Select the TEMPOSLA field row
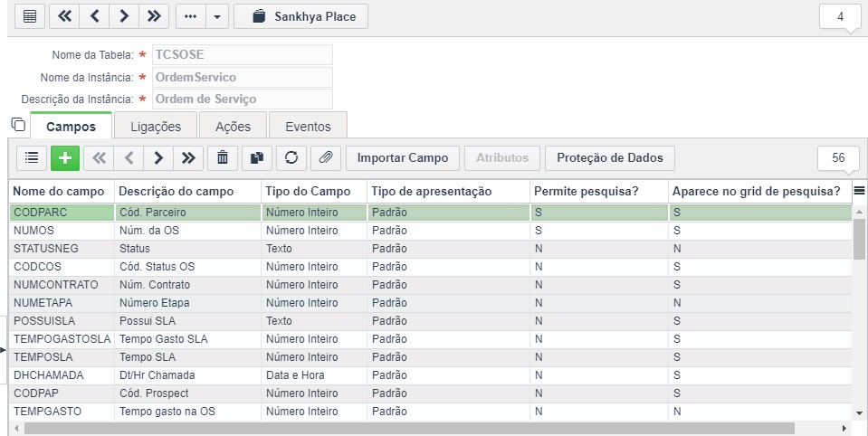The height and width of the screenshot is (436, 868). point(431,357)
